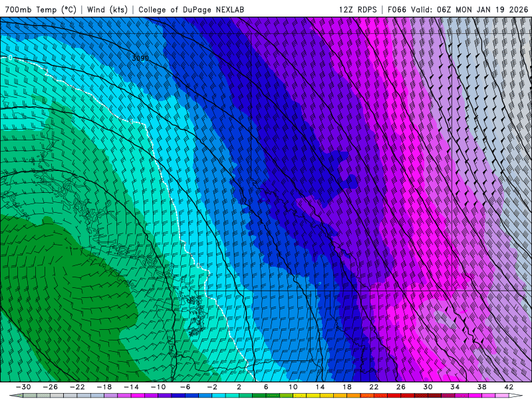Click the '22' colorbar value
This screenshot has width=532, height=399.
tap(374, 387)
